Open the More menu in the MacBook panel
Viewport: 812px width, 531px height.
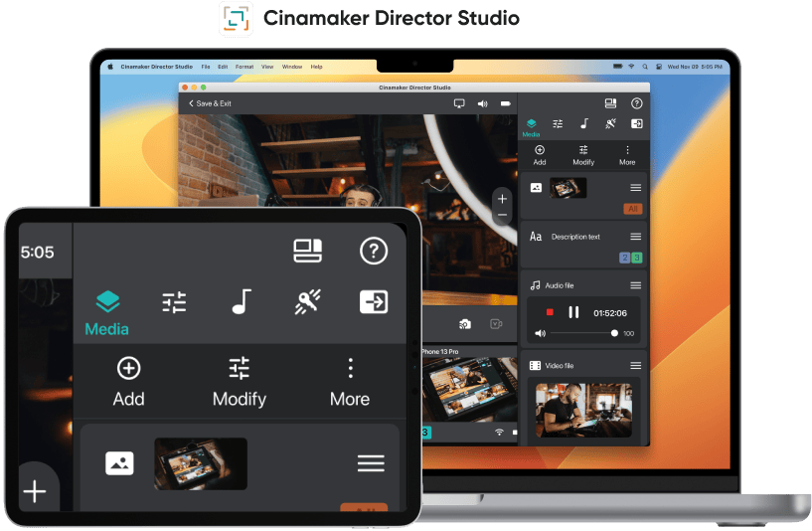(x=627, y=155)
